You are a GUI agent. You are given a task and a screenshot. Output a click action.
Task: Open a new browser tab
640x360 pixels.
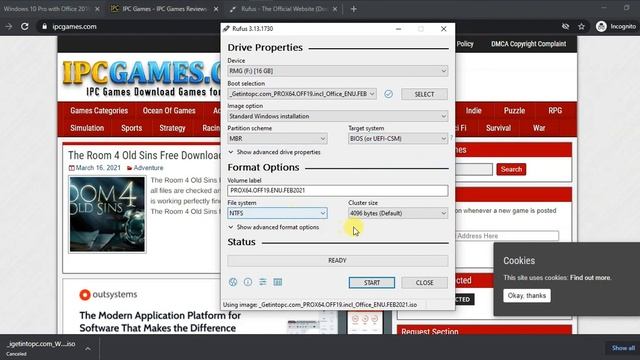tap(353, 9)
